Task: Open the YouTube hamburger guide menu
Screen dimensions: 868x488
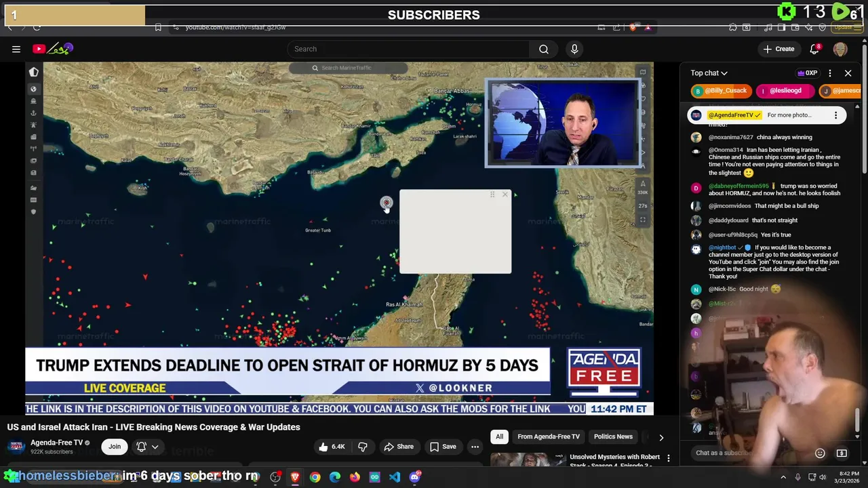Action: [16, 49]
